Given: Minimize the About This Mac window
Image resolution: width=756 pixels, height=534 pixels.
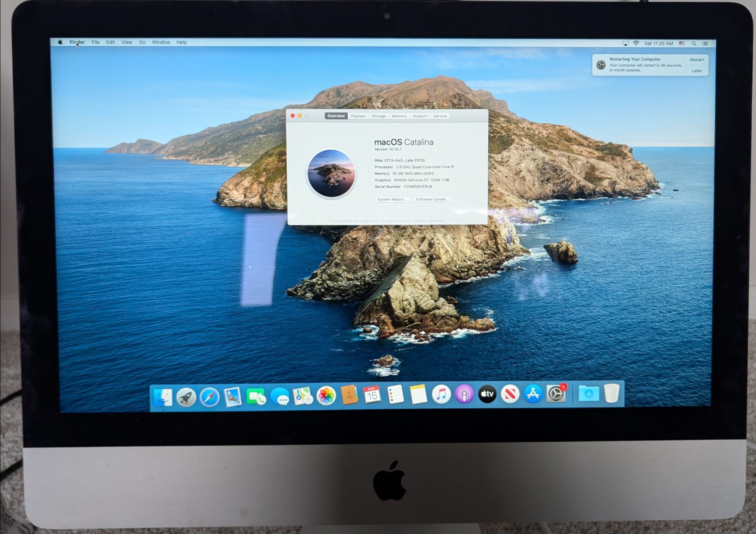Looking at the screenshot, I should (x=300, y=116).
